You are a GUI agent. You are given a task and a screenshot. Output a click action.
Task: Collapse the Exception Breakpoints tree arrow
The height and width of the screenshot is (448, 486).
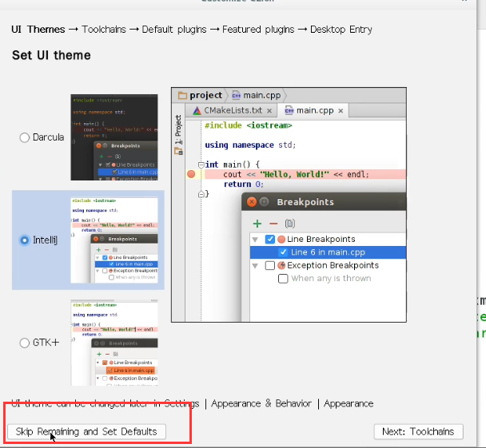255,266
